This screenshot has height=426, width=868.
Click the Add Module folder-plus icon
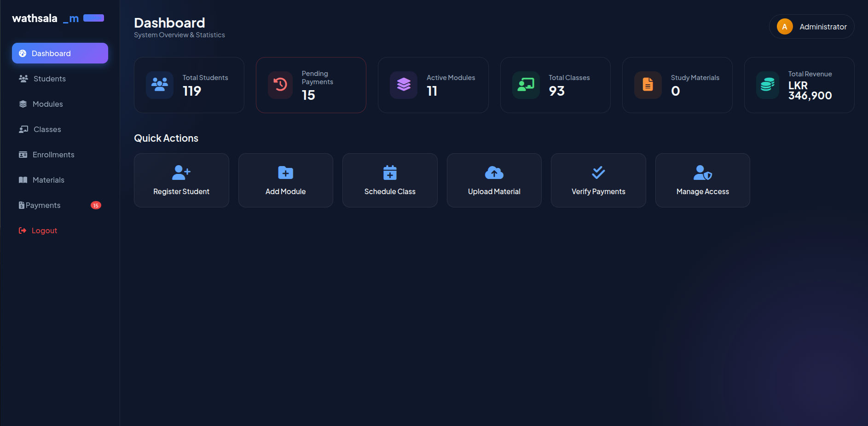point(285,173)
